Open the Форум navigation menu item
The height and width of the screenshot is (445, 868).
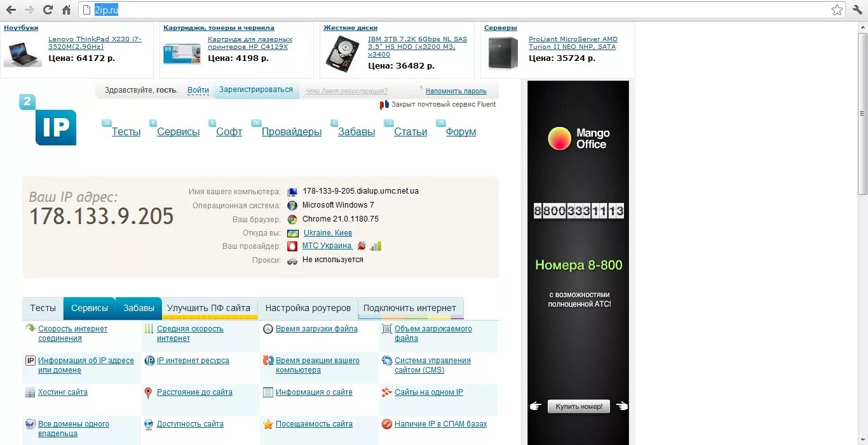point(461,132)
